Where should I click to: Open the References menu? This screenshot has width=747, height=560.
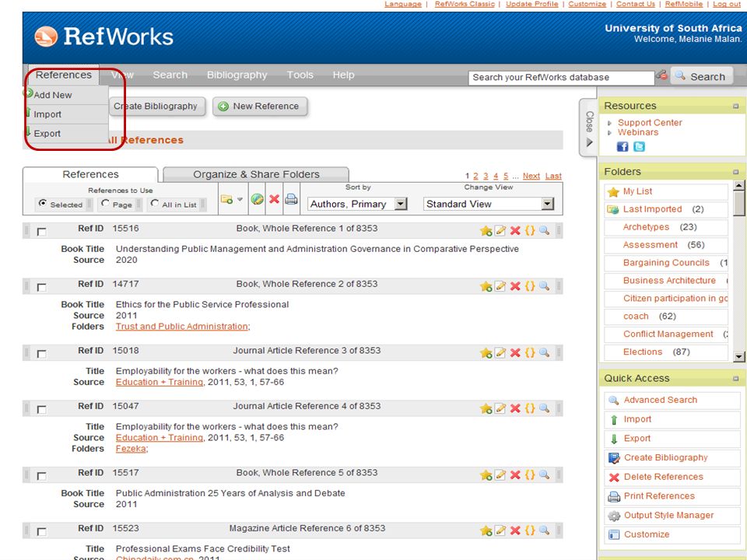click(63, 75)
